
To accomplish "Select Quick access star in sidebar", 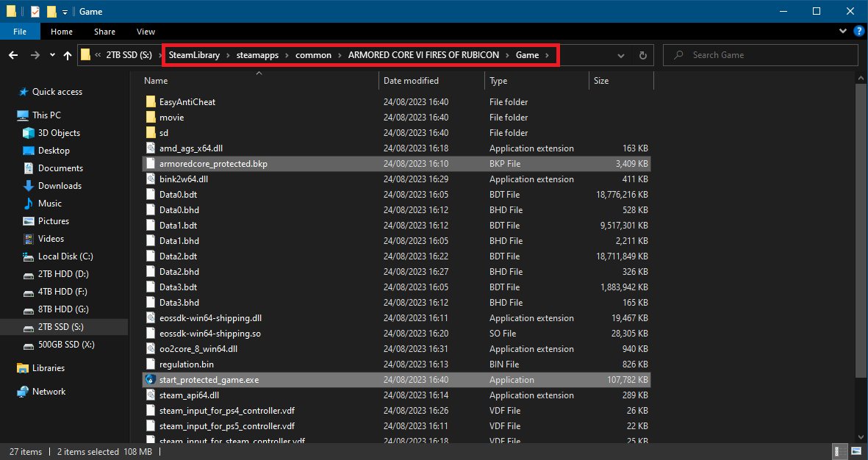I will tap(24, 92).
